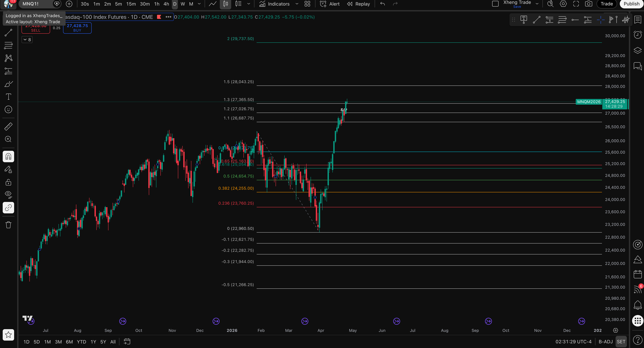Image resolution: width=644 pixels, height=348 pixels.
Task: Set the date range to All
Action: [113, 341]
